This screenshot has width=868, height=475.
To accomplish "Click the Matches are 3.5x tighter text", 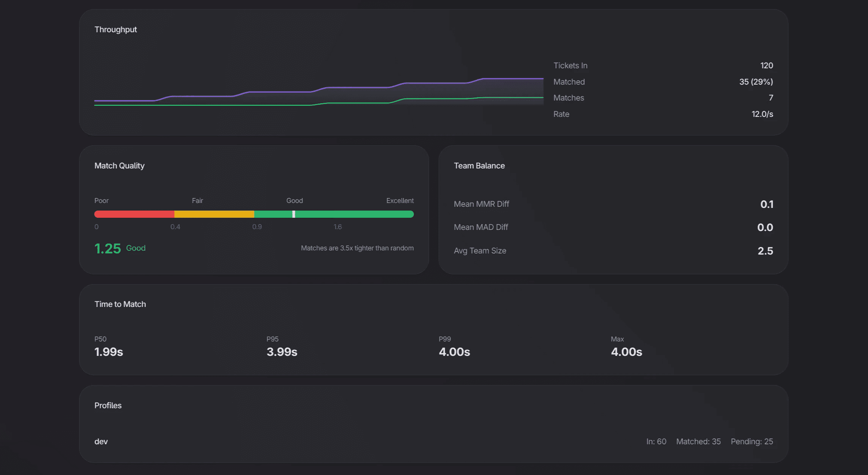I will click(357, 248).
